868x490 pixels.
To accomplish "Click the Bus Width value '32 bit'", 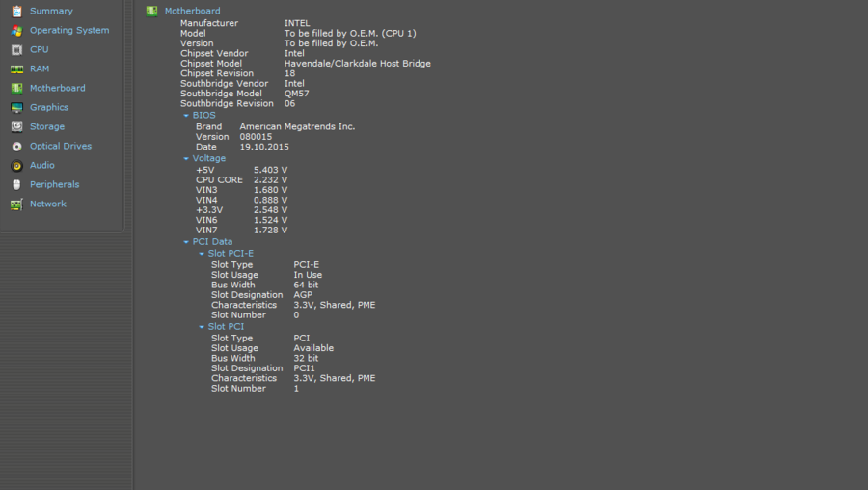I will coord(306,358).
